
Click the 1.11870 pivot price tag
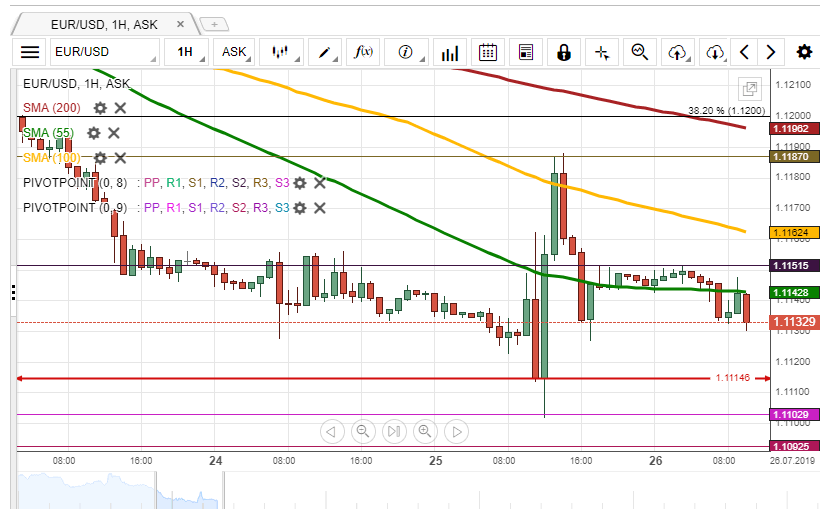point(795,157)
